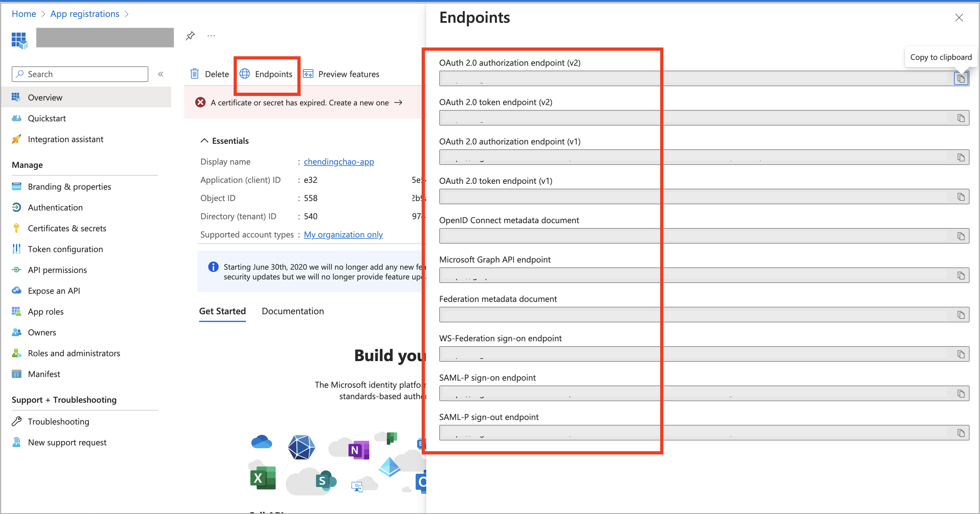Click the API permissions sidebar icon
This screenshot has height=514, width=980.
(16, 270)
